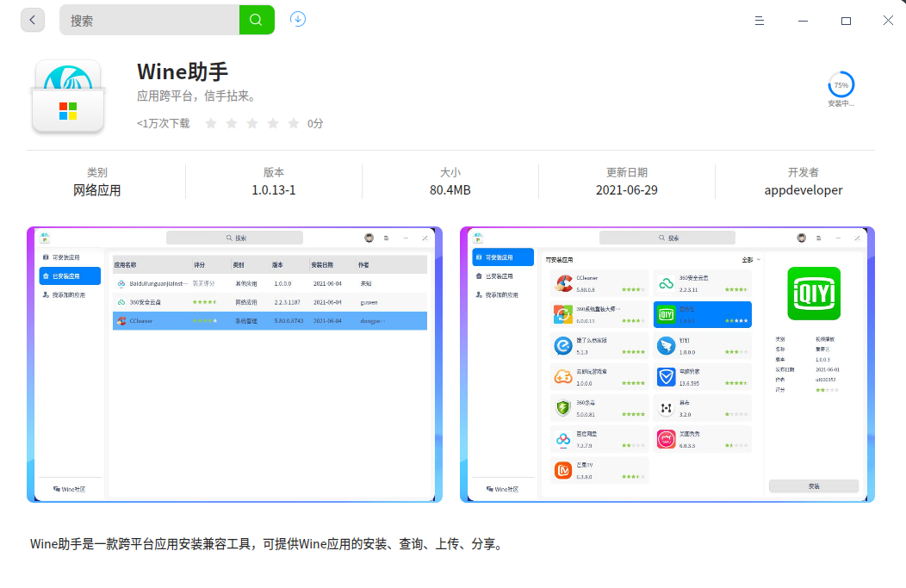Click the update date 2021-06-29
The width and height of the screenshot is (906, 588).
(x=627, y=190)
